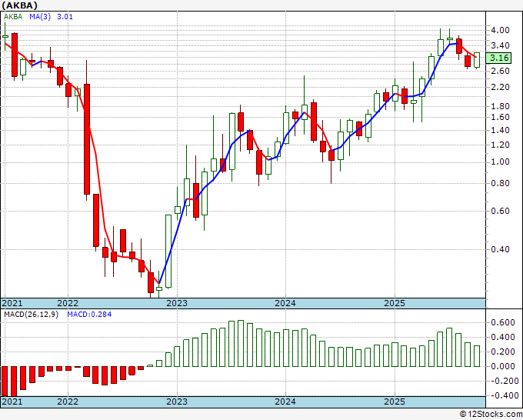Click 2021 on the MACD panel timeline

(x=12, y=402)
